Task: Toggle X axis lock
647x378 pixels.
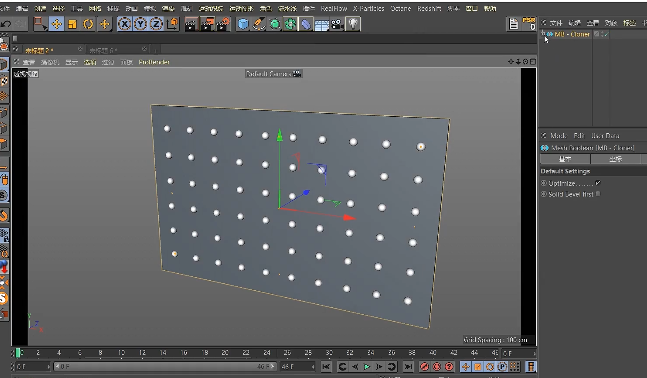Action: pyautogui.click(x=125, y=24)
